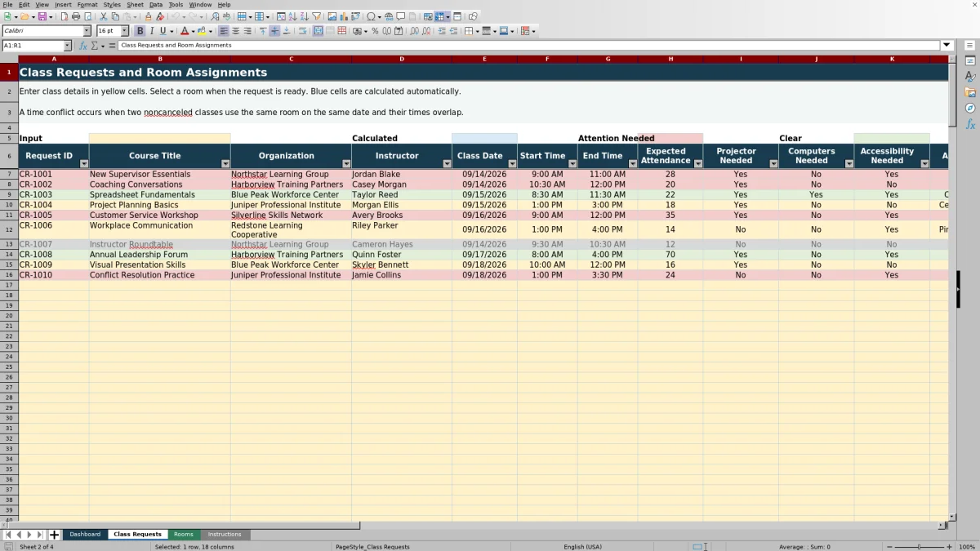Toggle Align Left
This screenshot has width=980, height=551.
click(224, 31)
